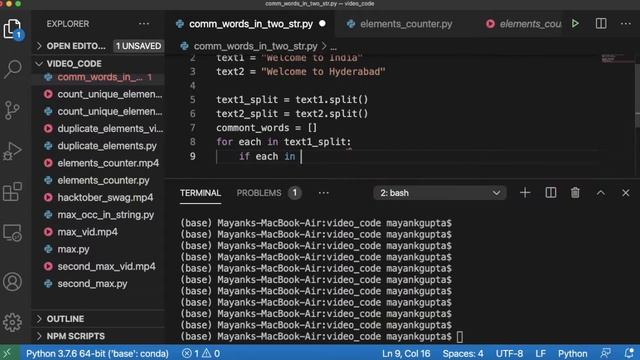Close the terminal panel

click(x=625, y=193)
